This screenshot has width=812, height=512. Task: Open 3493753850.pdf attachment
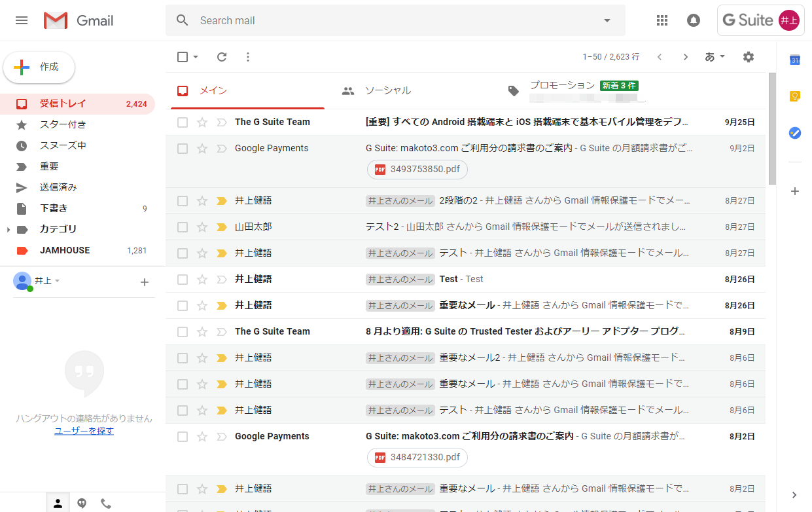point(417,169)
